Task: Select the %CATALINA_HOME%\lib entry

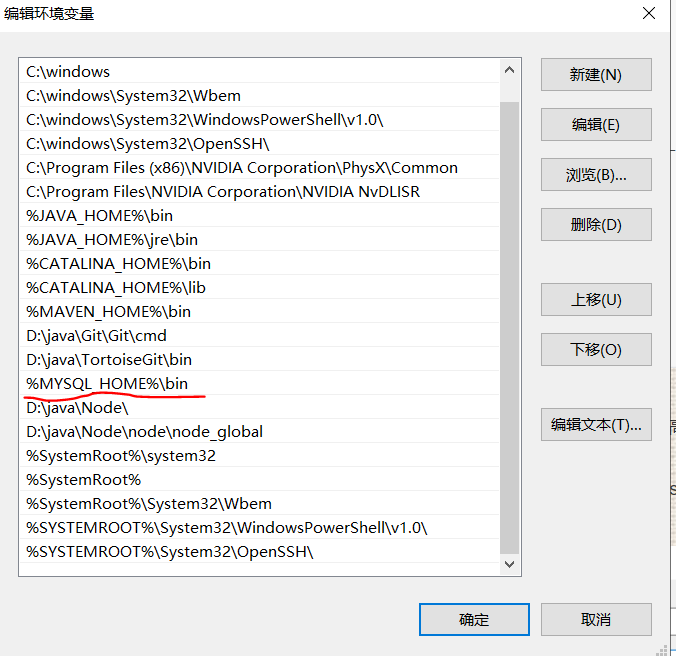Action: click(116, 288)
